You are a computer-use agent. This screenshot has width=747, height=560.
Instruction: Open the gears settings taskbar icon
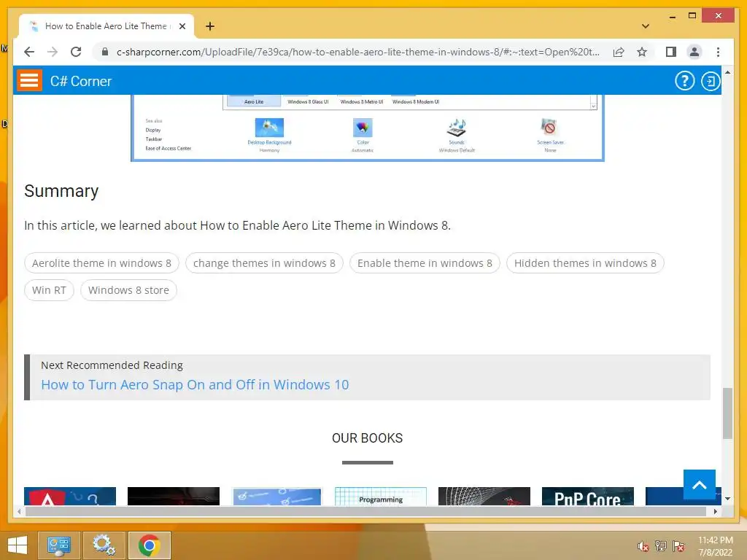[104, 545]
